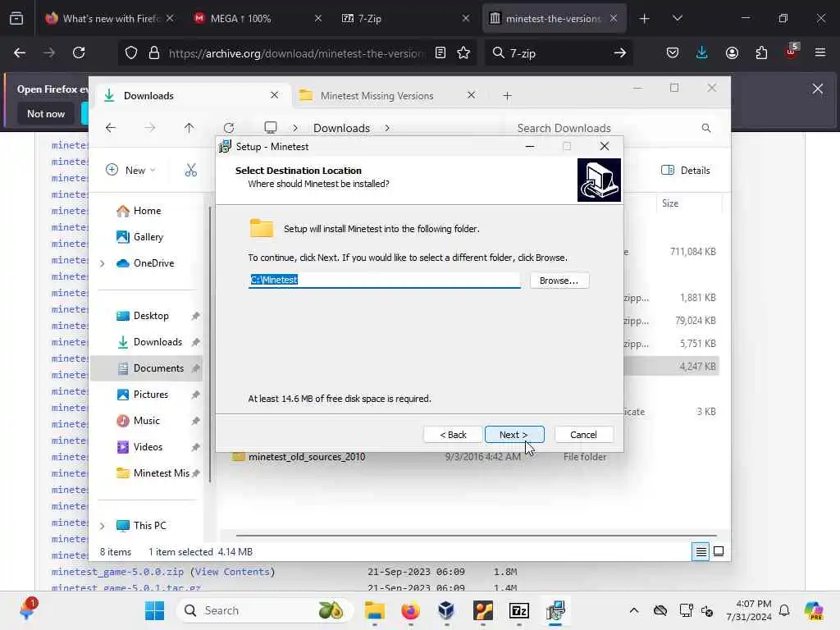The height and width of the screenshot is (630, 840).
Task: Open Windows Start menu
Action: (155, 610)
